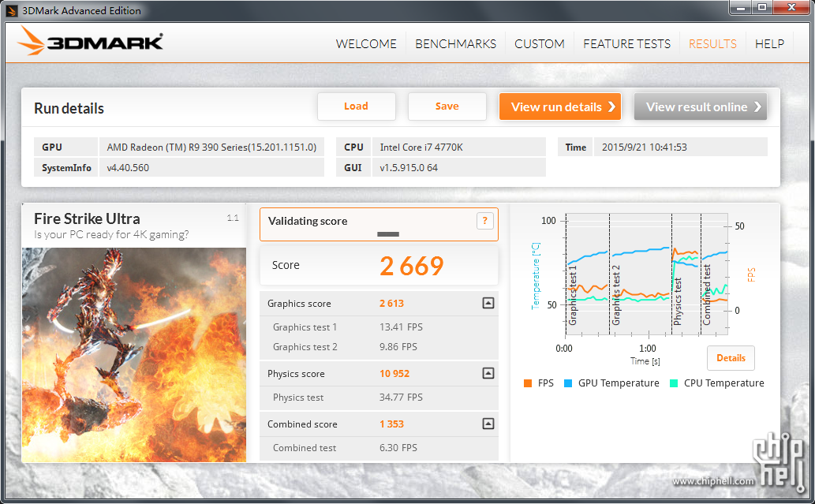Click the Combined score value 1 353

click(x=391, y=424)
